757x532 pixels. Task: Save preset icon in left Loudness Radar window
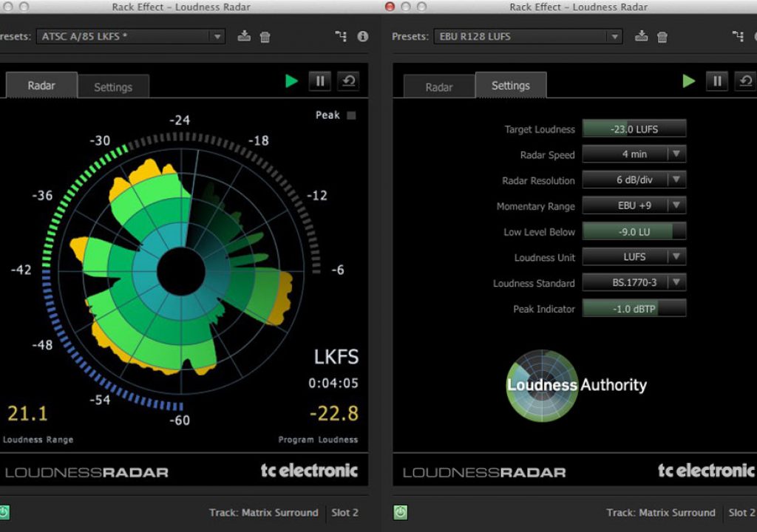tap(244, 36)
